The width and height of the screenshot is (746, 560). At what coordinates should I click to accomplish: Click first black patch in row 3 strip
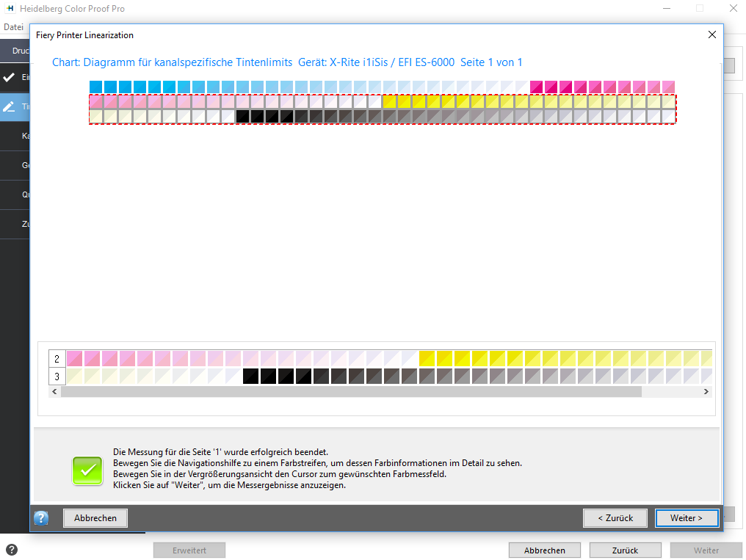[250, 377]
